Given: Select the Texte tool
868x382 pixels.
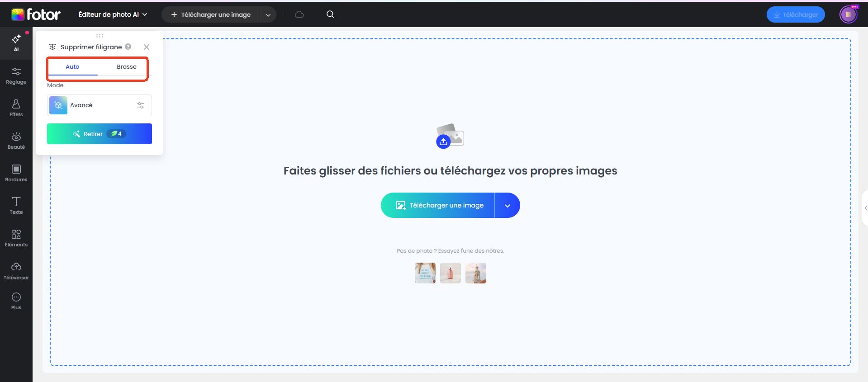Looking at the screenshot, I should 16,206.
